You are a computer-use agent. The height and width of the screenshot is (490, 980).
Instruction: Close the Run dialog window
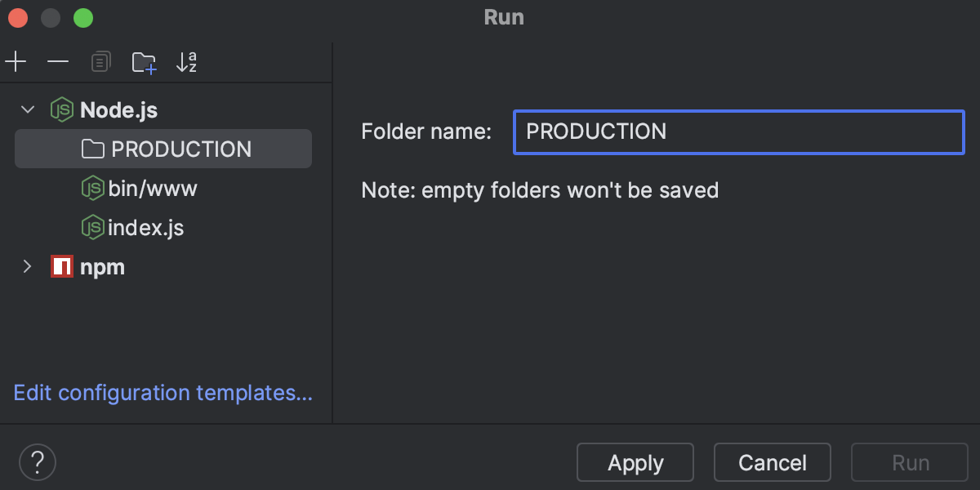click(x=18, y=17)
